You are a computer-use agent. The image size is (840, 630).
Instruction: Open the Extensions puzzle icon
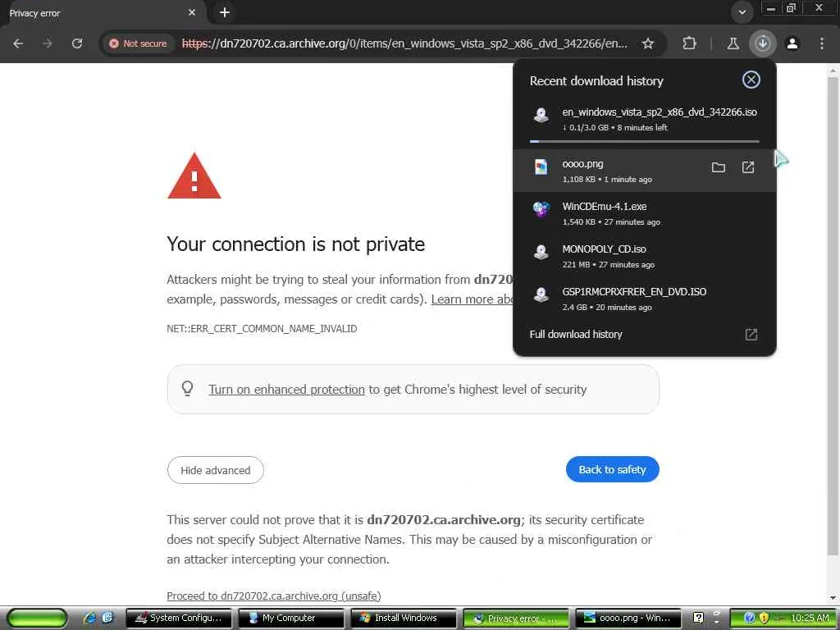pyautogui.click(x=690, y=43)
